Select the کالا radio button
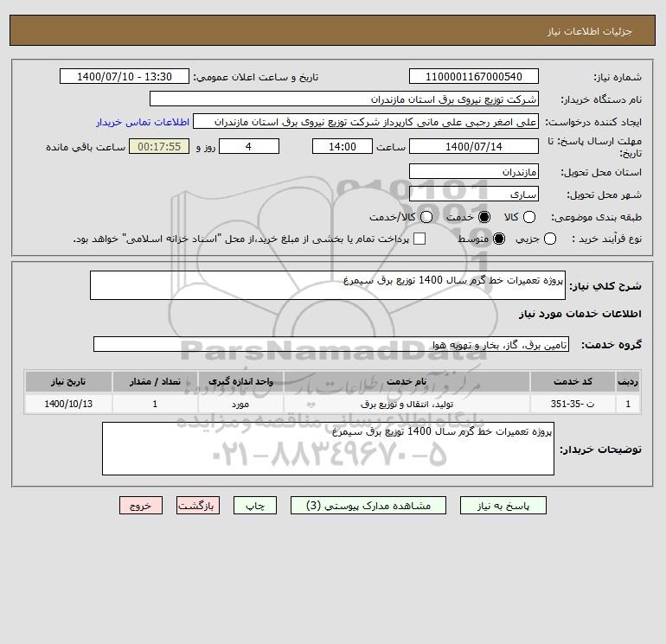 pos(528,217)
